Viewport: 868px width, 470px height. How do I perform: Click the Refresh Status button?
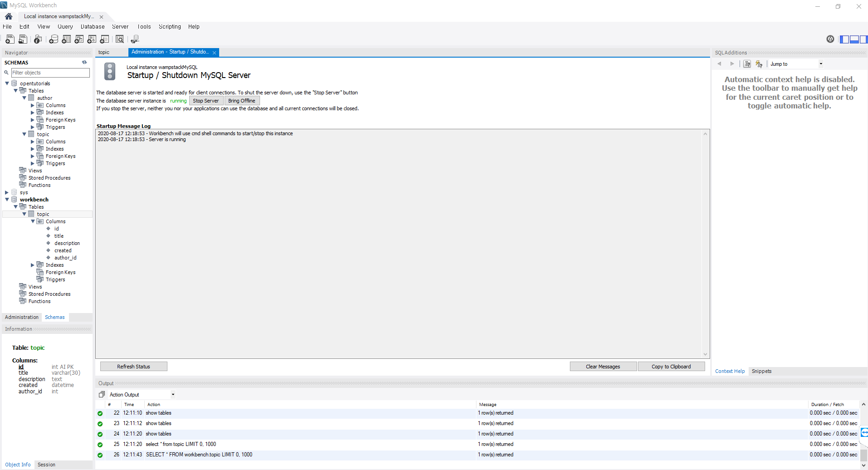coord(133,367)
